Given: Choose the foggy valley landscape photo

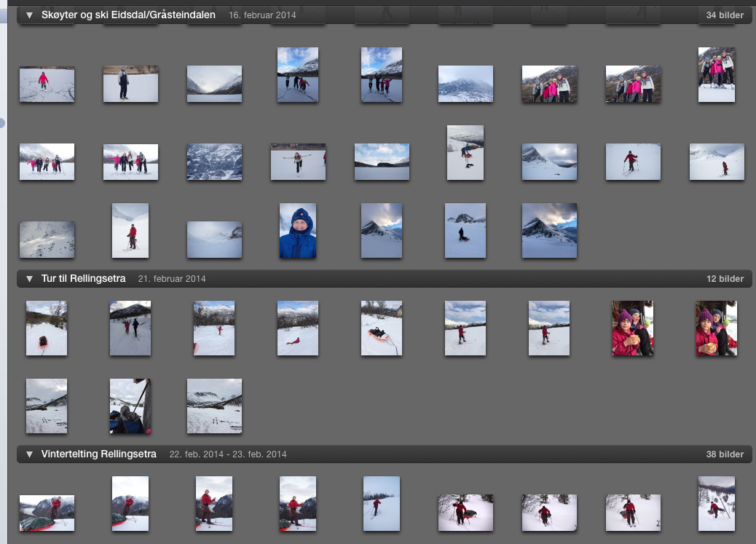Looking at the screenshot, I should 214,84.
